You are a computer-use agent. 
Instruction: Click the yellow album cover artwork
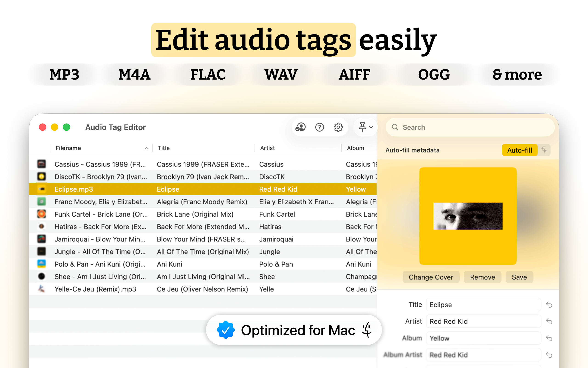coord(468,216)
